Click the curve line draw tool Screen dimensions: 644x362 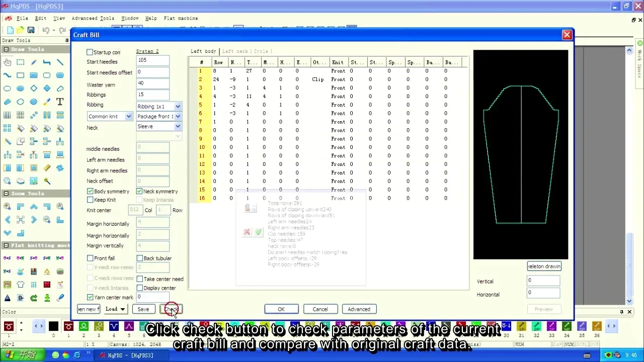pos(7,75)
